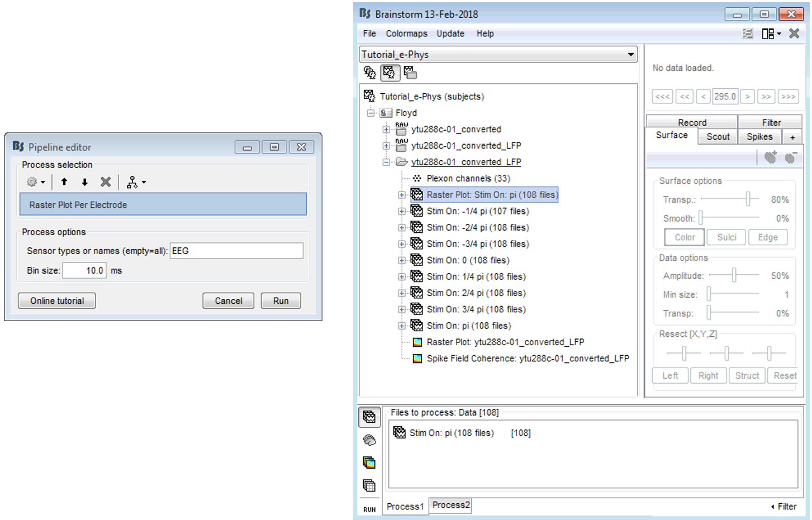
Task: Open the gear process selection menu
Action: (x=36, y=182)
